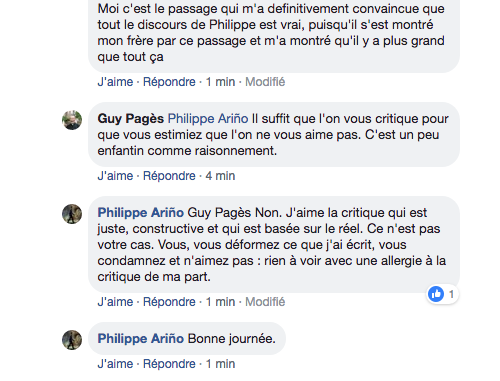Click Philippe Ariño mention in Guy's comment
This screenshot has height=381, width=500.
(x=208, y=119)
